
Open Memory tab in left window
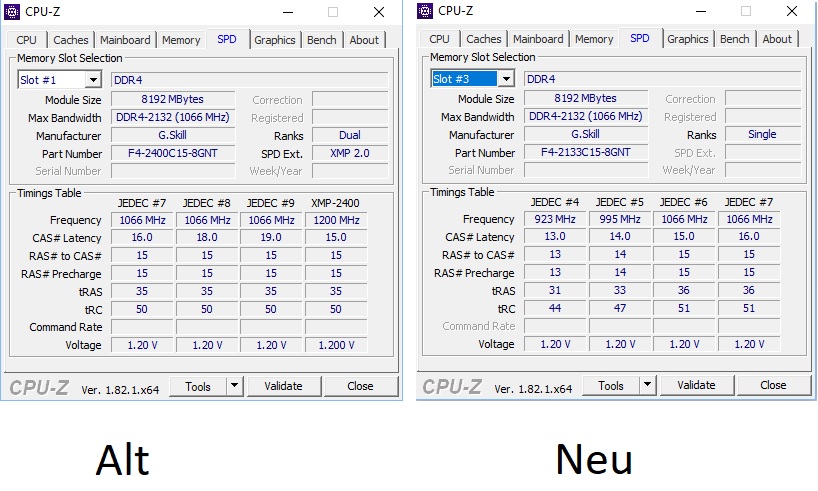click(x=181, y=40)
